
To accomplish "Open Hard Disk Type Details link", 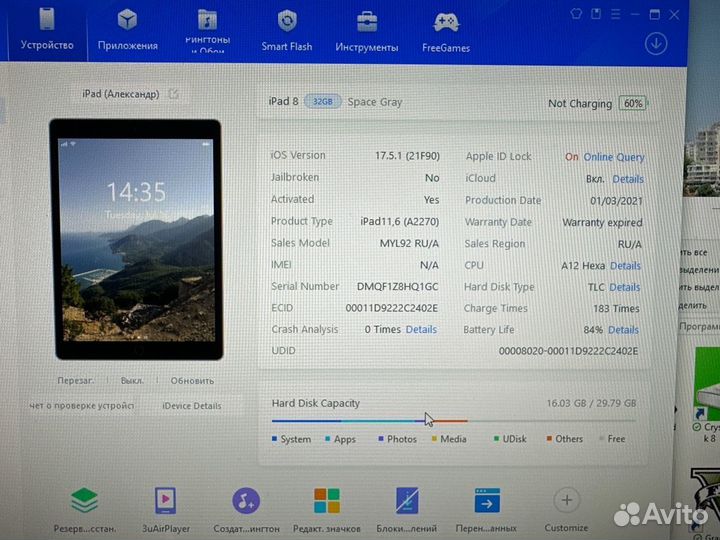I will (x=624, y=287).
